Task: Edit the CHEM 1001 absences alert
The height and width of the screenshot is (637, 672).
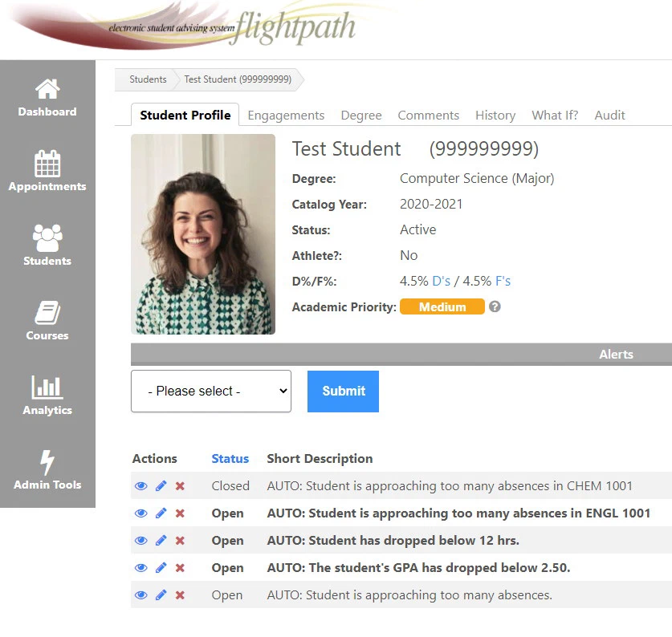Action: tap(161, 486)
